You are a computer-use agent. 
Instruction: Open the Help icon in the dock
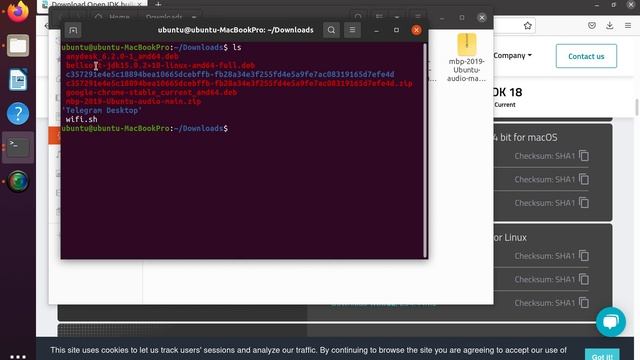18,113
